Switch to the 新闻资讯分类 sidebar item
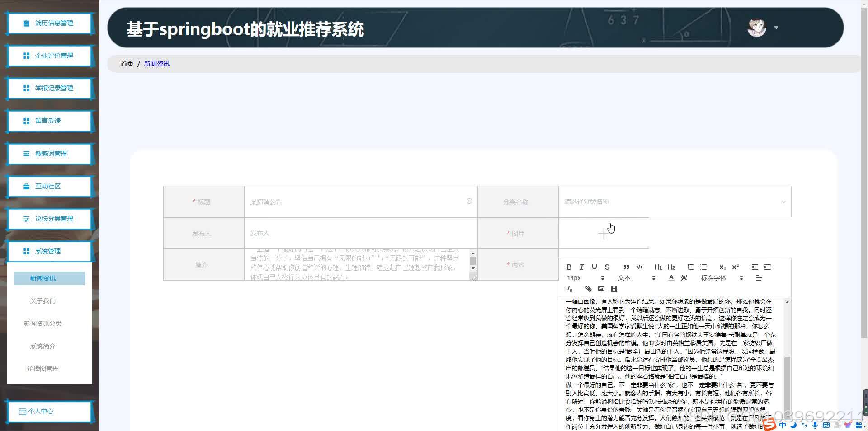This screenshot has width=868, height=431. coord(42,323)
